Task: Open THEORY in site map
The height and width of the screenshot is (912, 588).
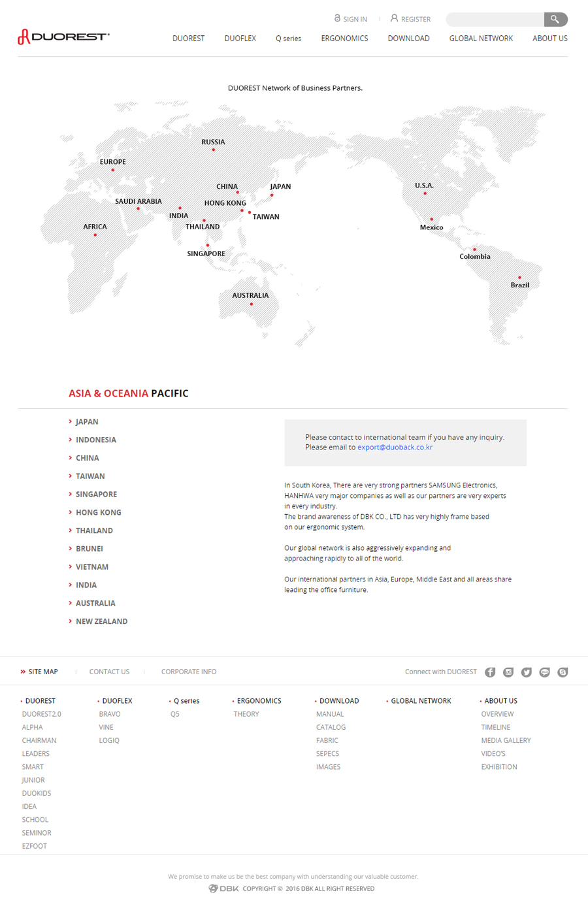Action: [x=246, y=714]
